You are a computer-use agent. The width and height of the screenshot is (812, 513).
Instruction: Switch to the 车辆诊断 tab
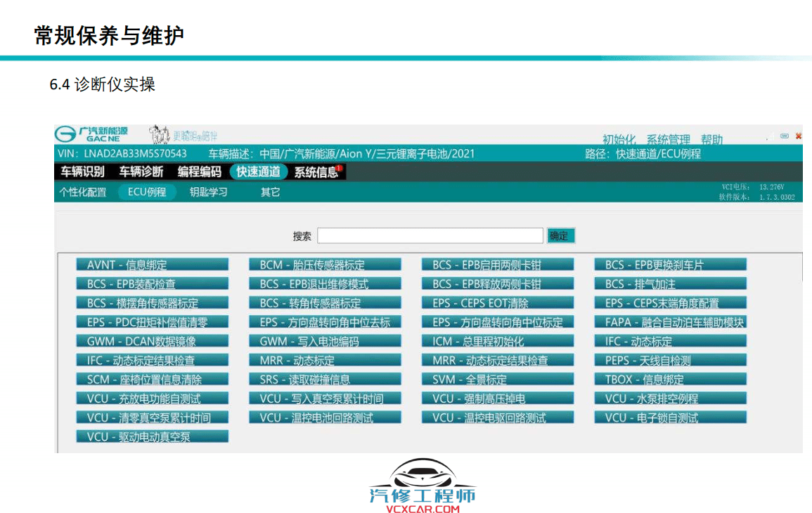coord(141,171)
